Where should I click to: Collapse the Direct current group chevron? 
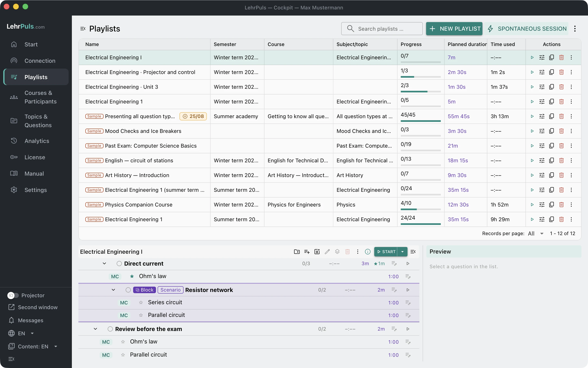[104, 264]
